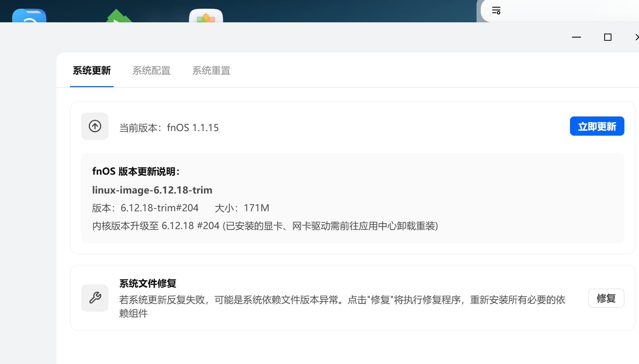Click the 版本: 6.12.18-trim#204 text
The height and width of the screenshot is (364, 639).
(x=145, y=208)
